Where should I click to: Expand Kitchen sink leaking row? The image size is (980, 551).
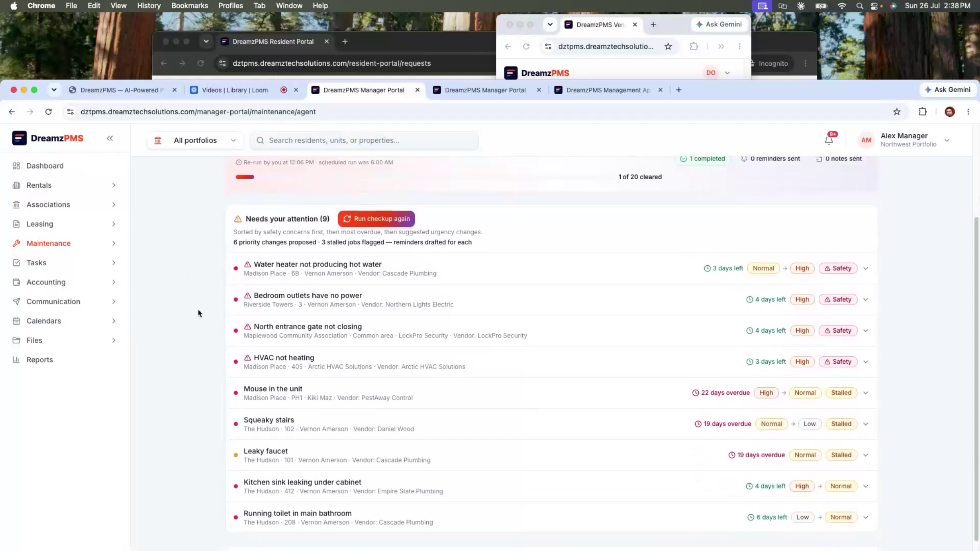(866, 486)
